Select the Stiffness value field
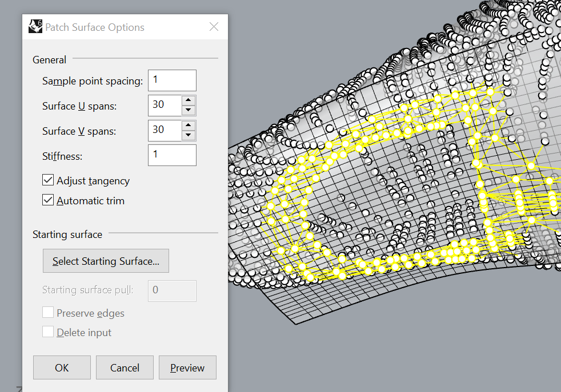Screen dimensions: 561x392 pos(172,155)
